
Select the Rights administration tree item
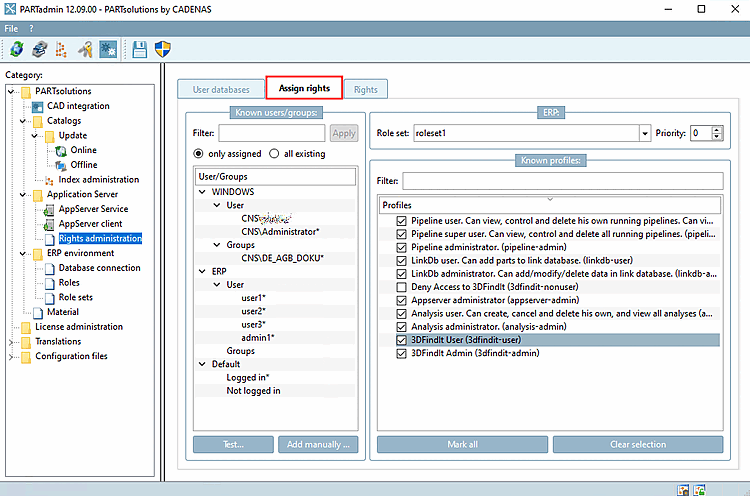click(x=100, y=239)
